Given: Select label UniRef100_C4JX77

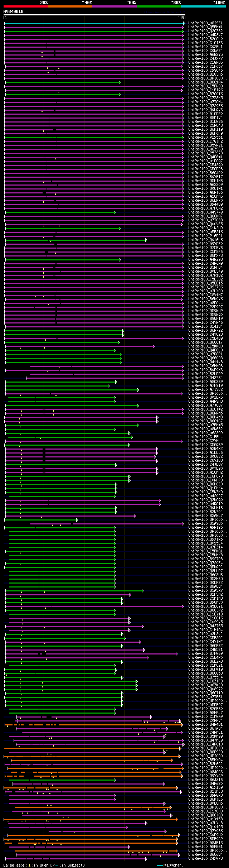Looking at the screenshot, I should coord(205,59).
